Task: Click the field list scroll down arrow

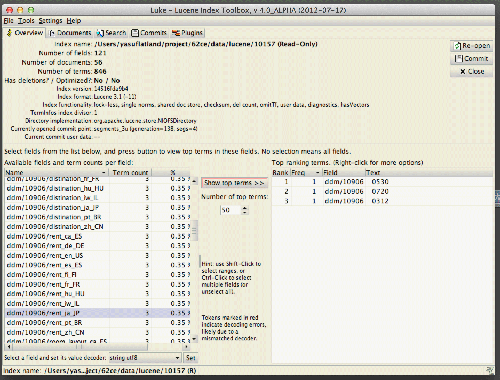Action: point(194,339)
